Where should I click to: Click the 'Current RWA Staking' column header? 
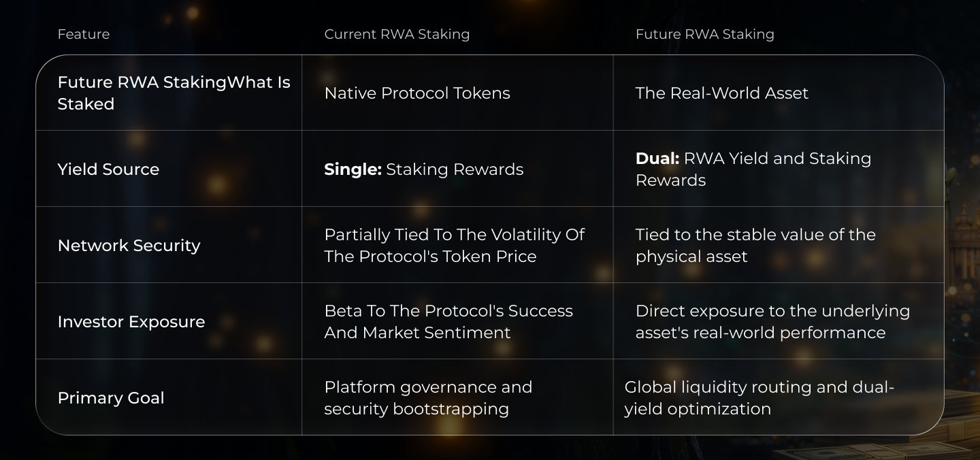(397, 34)
